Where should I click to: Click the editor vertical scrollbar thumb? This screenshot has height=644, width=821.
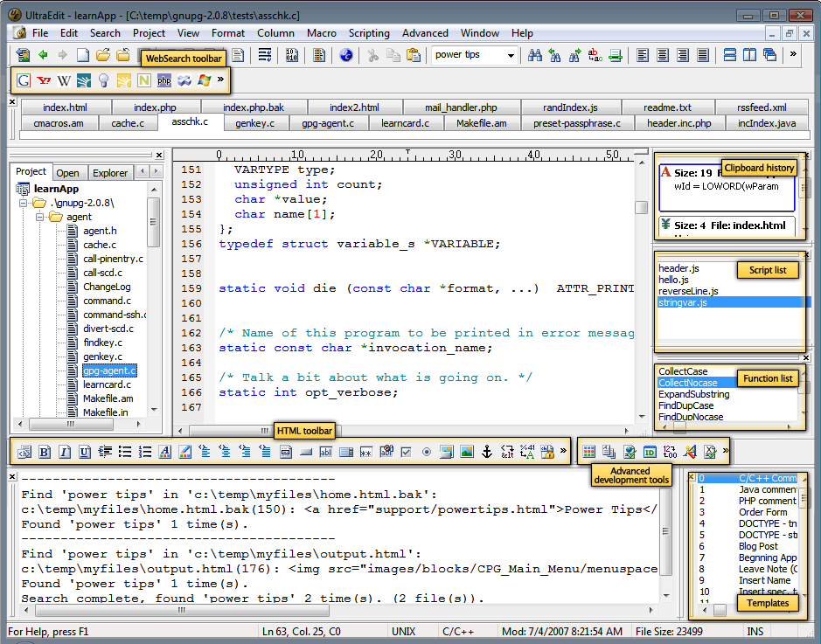pos(642,207)
